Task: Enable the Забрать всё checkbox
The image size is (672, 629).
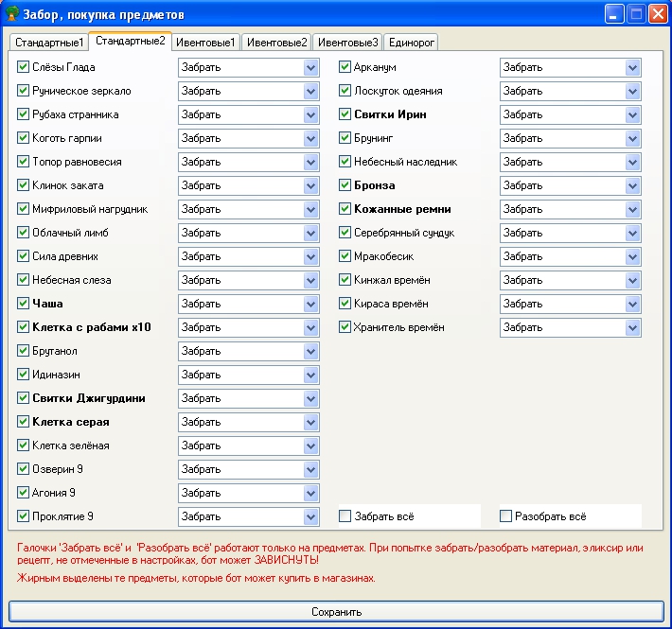Action: [x=345, y=516]
